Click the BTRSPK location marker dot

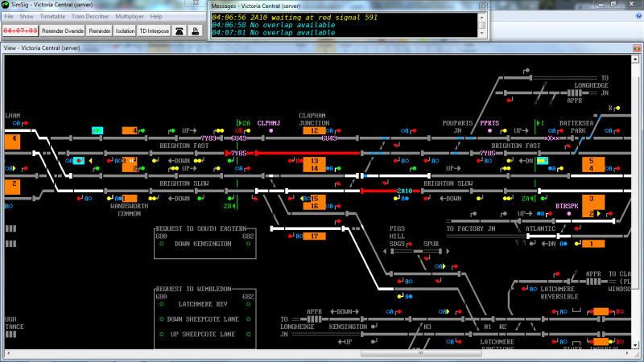pyautogui.click(x=568, y=214)
